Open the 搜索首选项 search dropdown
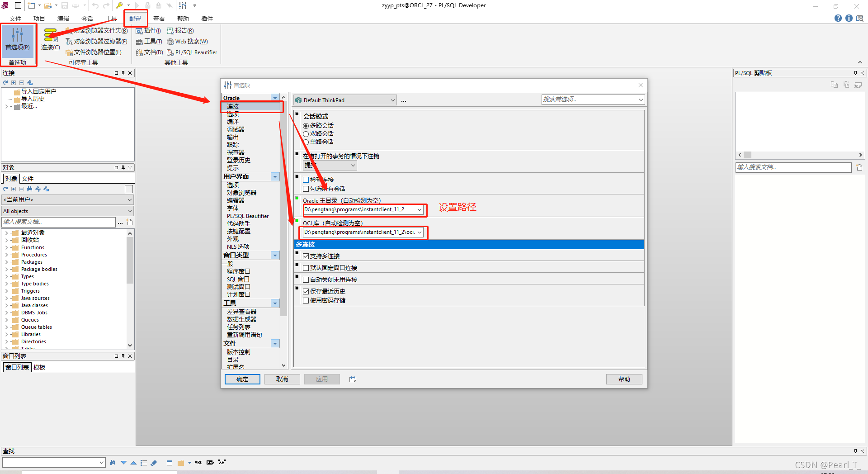Image resolution: width=868 pixels, height=474 pixels. click(641, 100)
